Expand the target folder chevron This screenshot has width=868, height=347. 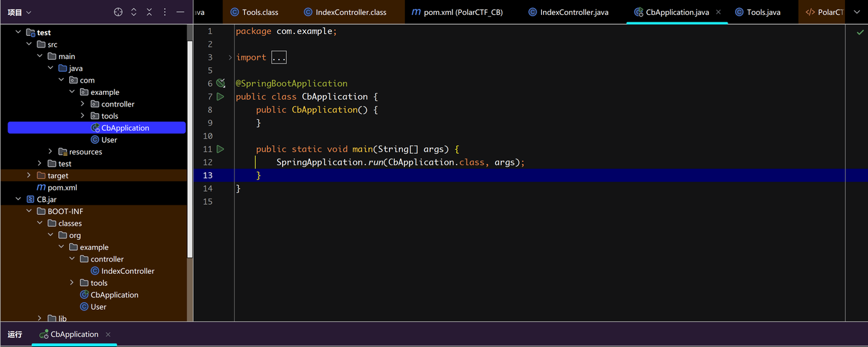click(28, 176)
